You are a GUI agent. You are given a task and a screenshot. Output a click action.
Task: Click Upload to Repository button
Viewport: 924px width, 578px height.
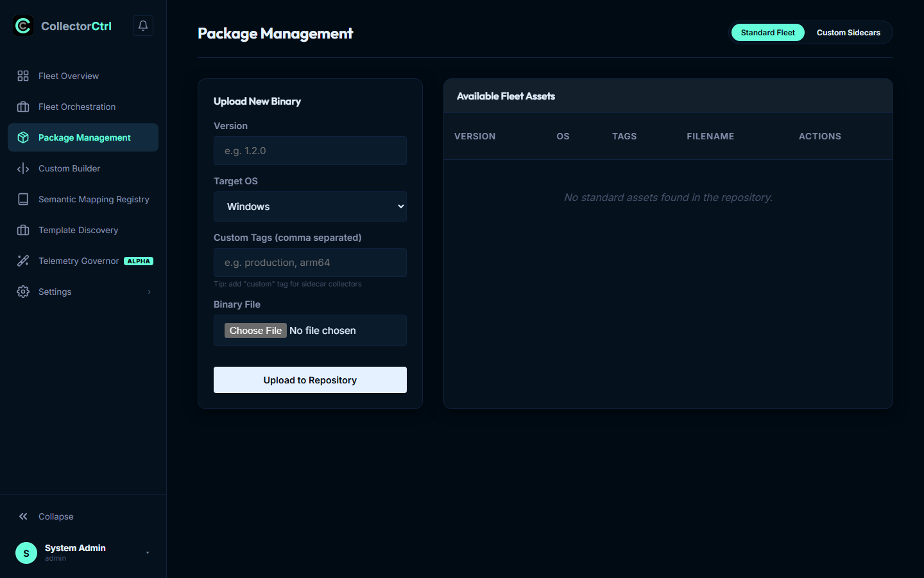click(310, 380)
